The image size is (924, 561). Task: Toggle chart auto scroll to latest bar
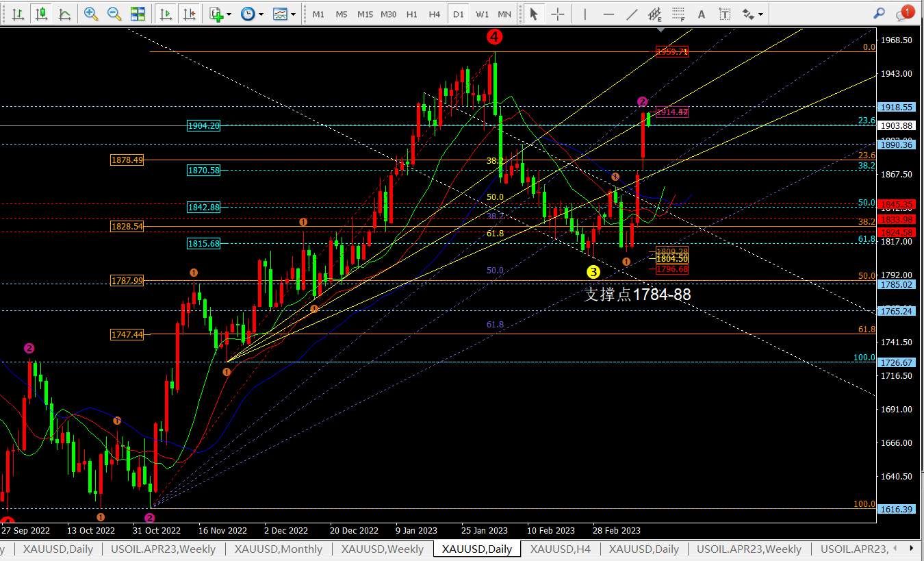(x=166, y=14)
